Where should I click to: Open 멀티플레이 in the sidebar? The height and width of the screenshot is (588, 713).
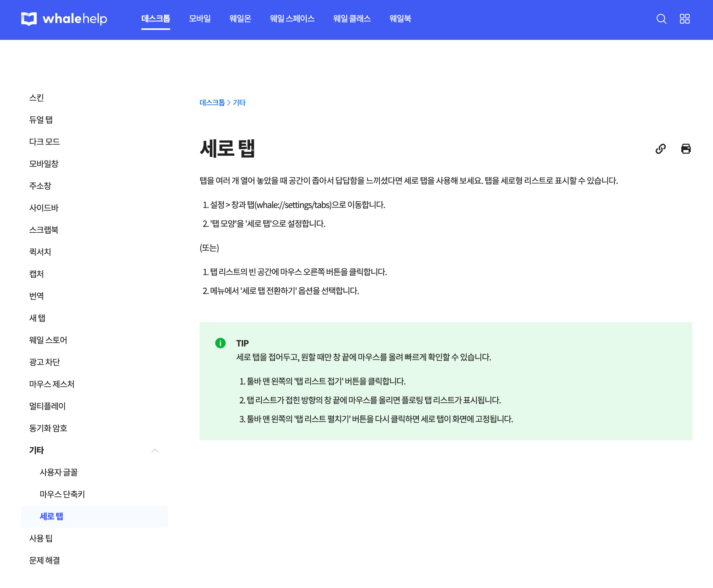coord(48,406)
